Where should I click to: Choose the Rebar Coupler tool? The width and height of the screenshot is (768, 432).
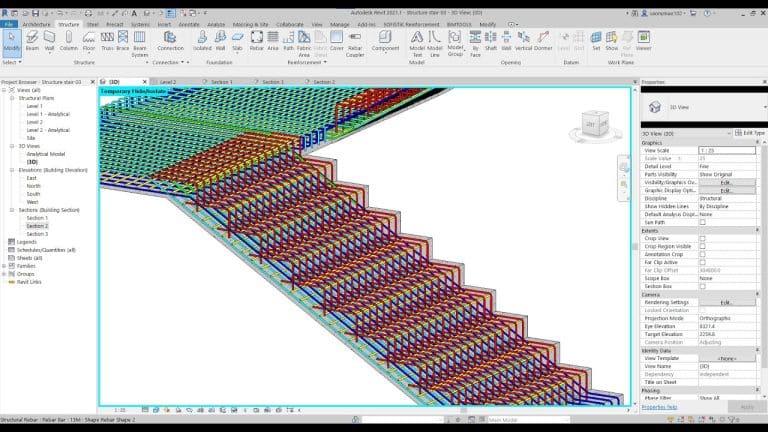coord(355,44)
